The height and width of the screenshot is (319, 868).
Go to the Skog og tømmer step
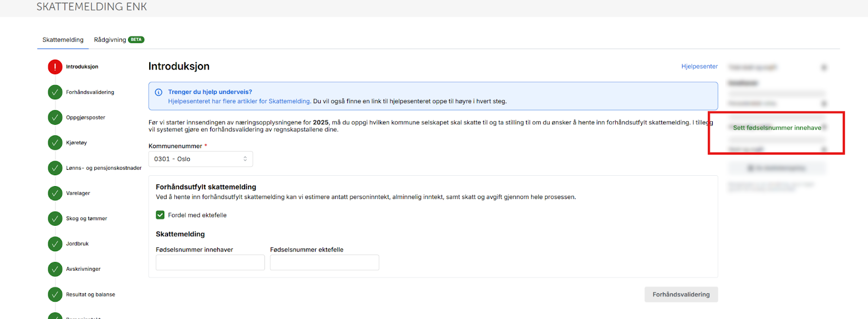[x=86, y=219]
